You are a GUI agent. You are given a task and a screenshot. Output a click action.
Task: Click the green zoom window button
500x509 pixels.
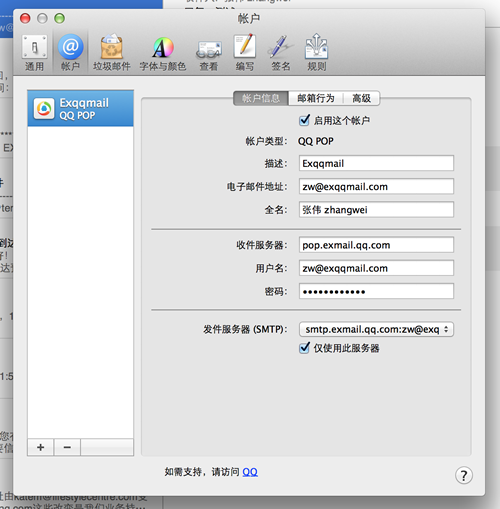(x=60, y=18)
